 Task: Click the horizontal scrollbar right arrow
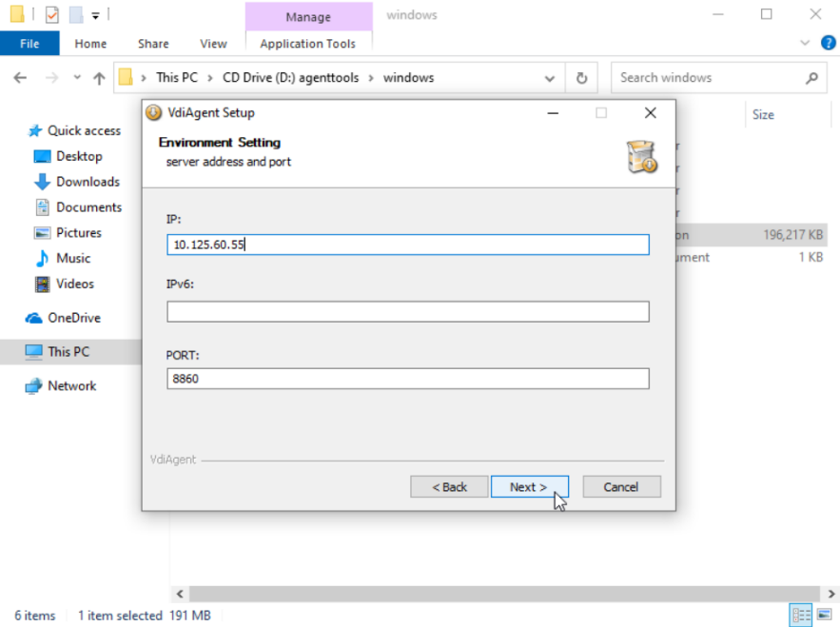click(830, 594)
